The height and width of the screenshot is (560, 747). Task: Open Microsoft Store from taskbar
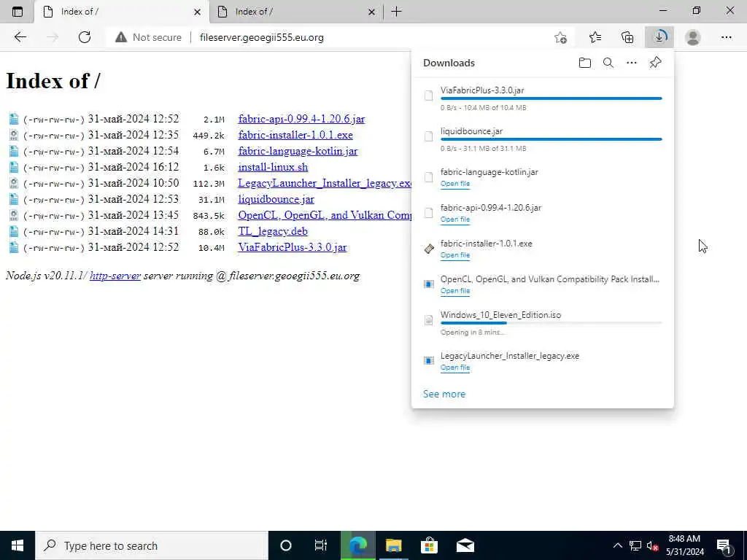429,545
